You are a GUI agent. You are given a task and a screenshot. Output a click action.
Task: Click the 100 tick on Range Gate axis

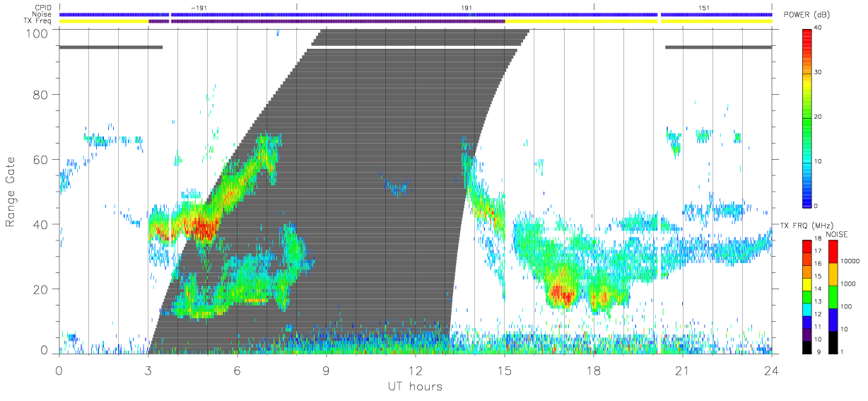(39, 33)
